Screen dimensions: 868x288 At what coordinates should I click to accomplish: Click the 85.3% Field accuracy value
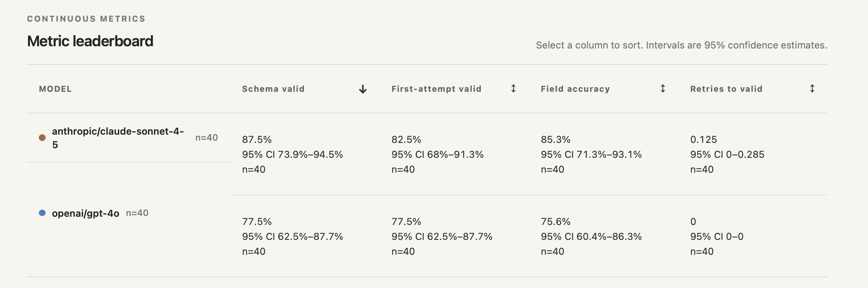[556, 140]
